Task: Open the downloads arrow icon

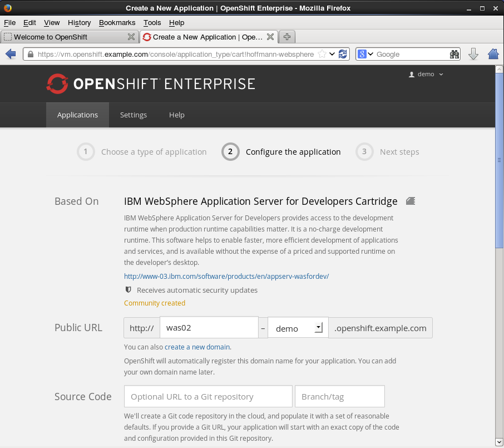Action: click(473, 54)
